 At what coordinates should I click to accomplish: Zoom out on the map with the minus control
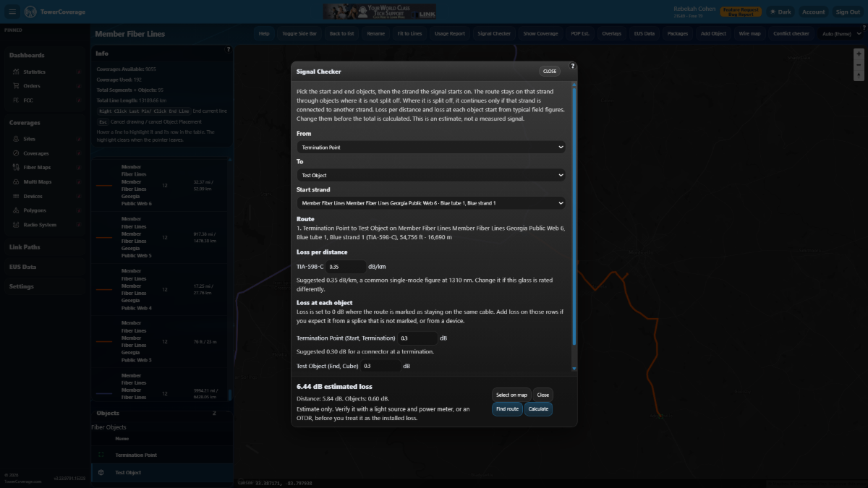pos(859,65)
